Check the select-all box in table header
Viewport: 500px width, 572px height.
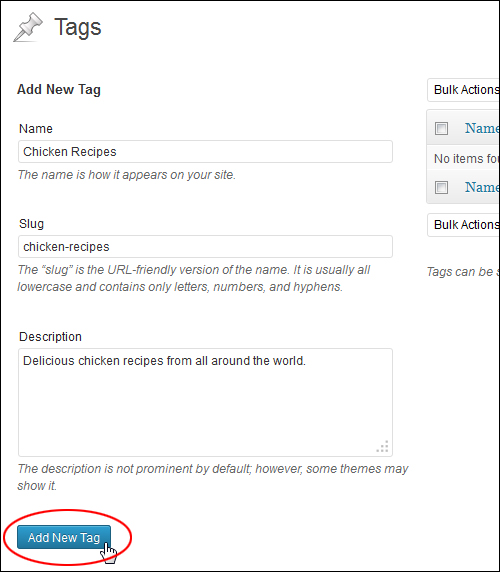(x=441, y=128)
